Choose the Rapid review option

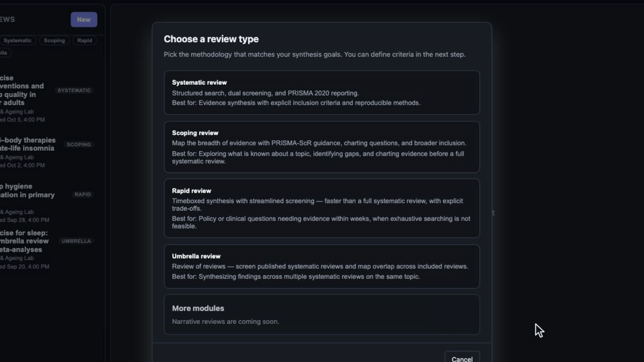pyautogui.click(x=321, y=208)
